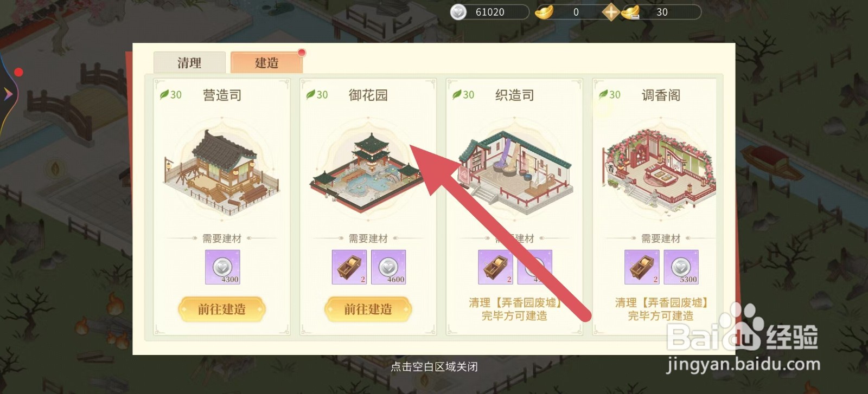Click the silver coin material costing 4600
The image size is (868, 394).
pyautogui.click(x=388, y=267)
